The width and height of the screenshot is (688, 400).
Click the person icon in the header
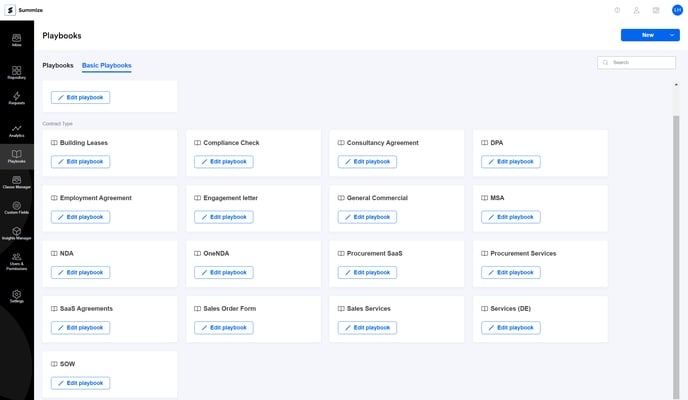pyautogui.click(x=636, y=10)
